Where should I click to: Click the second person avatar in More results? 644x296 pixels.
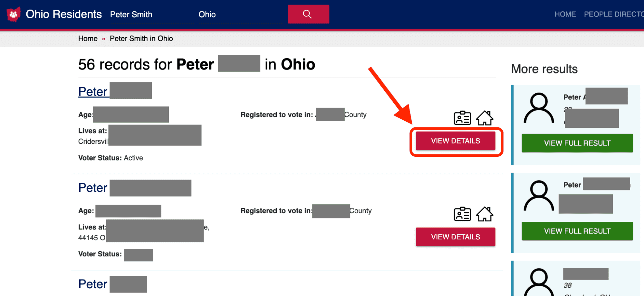pyautogui.click(x=539, y=196)
